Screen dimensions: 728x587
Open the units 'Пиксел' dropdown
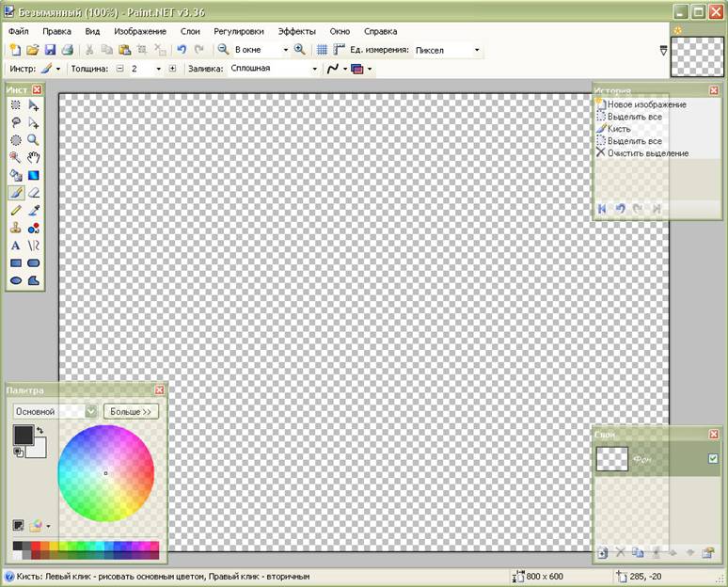click(x=477, y=50)
